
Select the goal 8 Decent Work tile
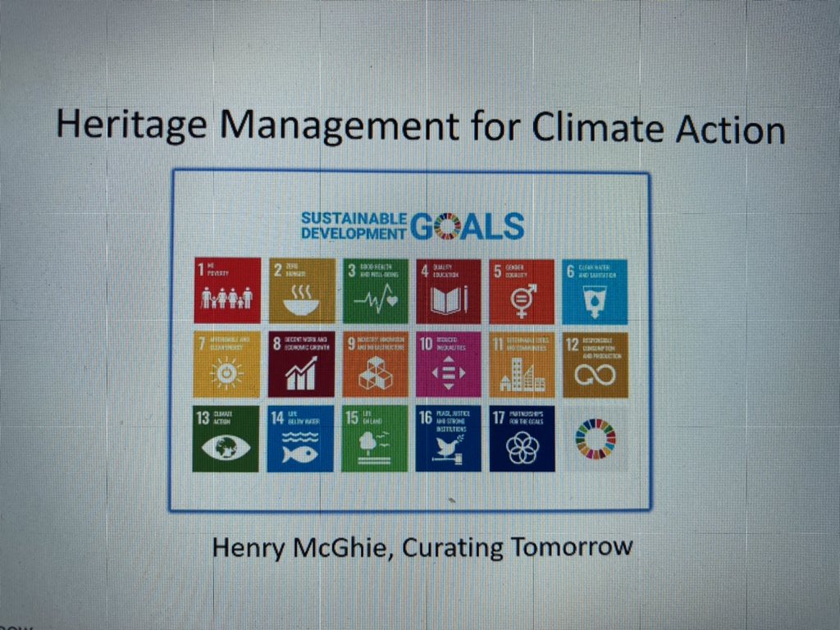point(301,364)
